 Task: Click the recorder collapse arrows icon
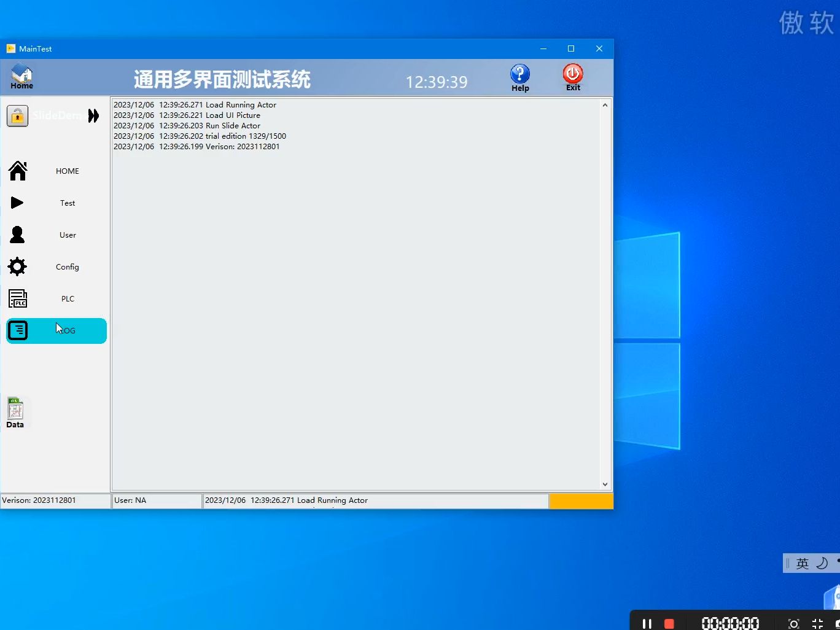point(817,624)
